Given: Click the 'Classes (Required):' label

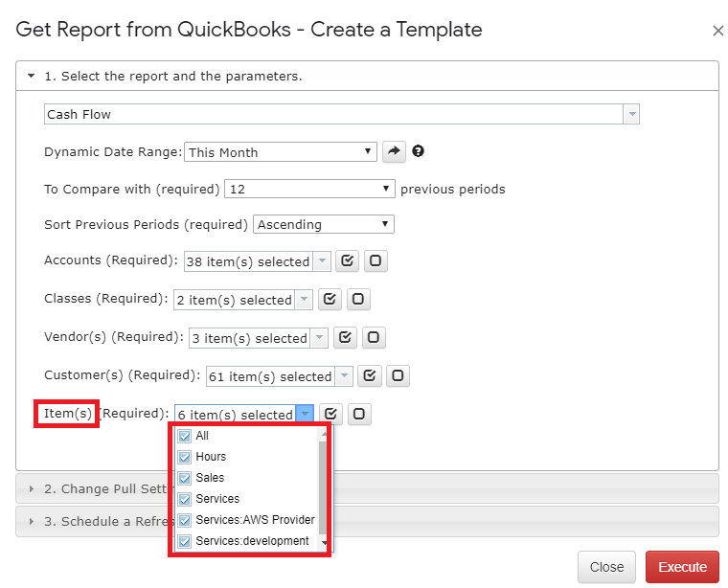Looking at the screenshot, I should (x=106, y=299).
